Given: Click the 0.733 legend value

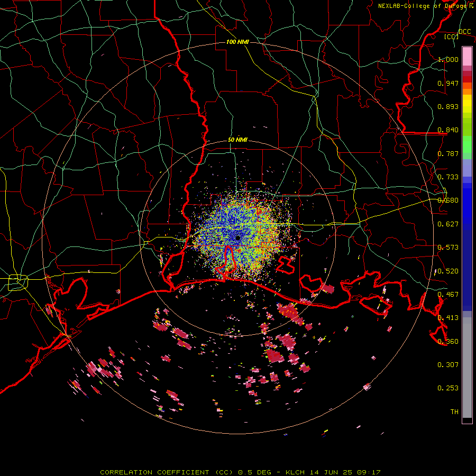Looking at the screenshot, I should coord(448,177).
